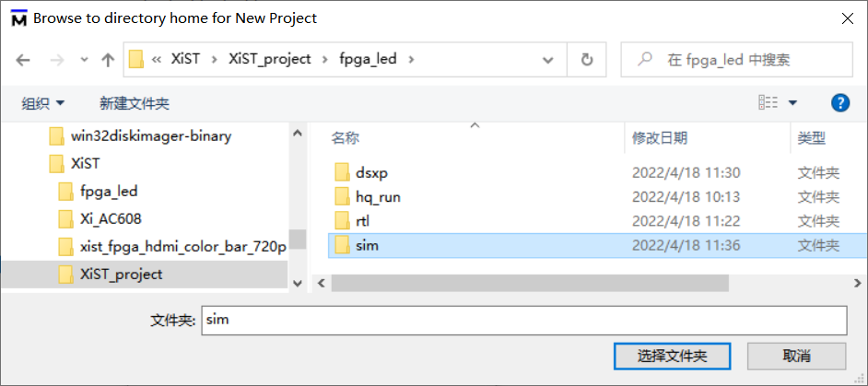Click 新建文件夹 to create folder

(x=135, y=103)
